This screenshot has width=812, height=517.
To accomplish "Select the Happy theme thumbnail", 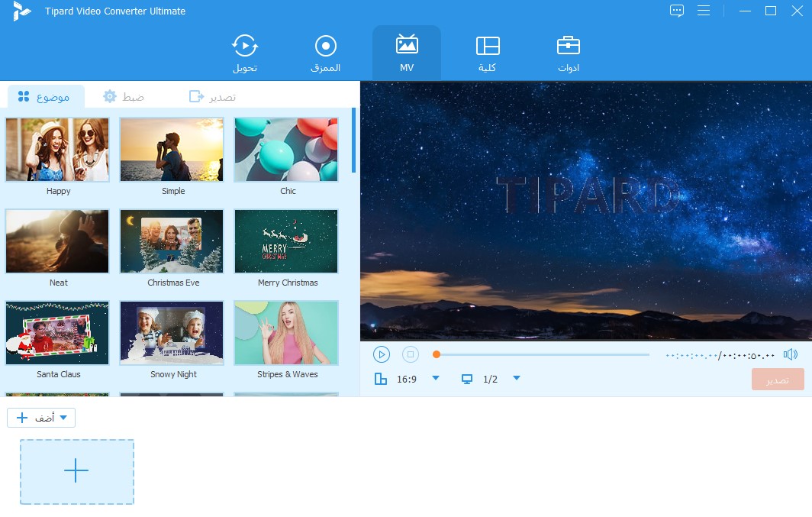I will coord(57,150).
